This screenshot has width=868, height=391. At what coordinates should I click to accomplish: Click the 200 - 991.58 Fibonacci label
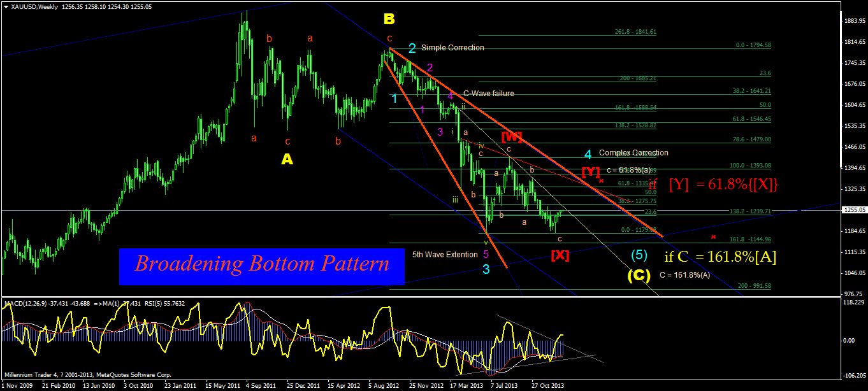click(x=755, y=286)
